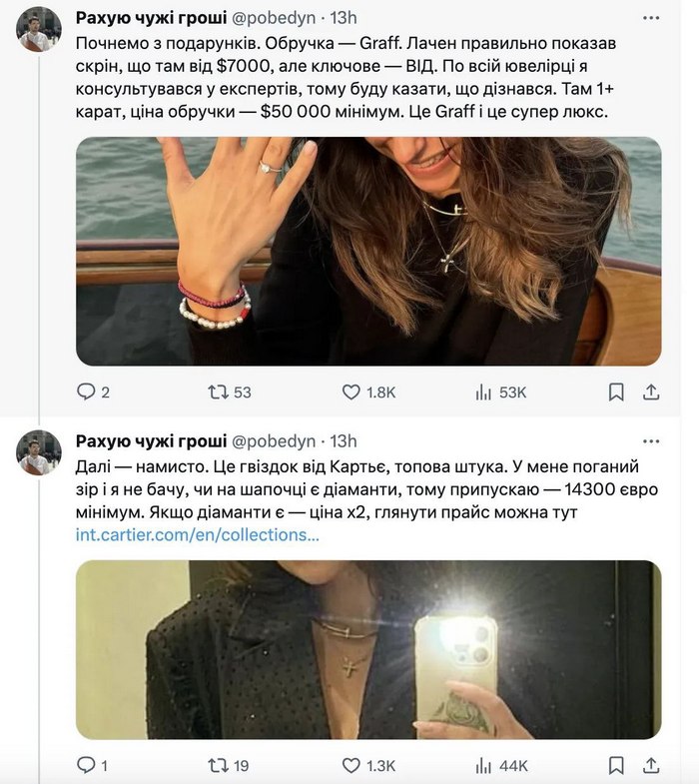The width and height of the screenshot is (699, 784).
Task: Share the Graff ring tweet
Action: (651, 392)
